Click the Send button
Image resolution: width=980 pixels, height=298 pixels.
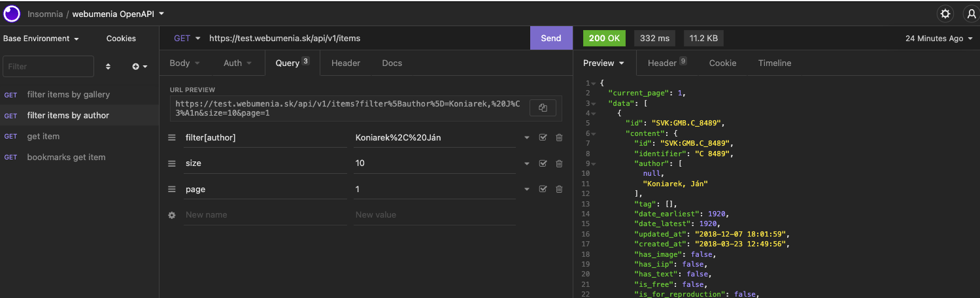tap(551, 39)
